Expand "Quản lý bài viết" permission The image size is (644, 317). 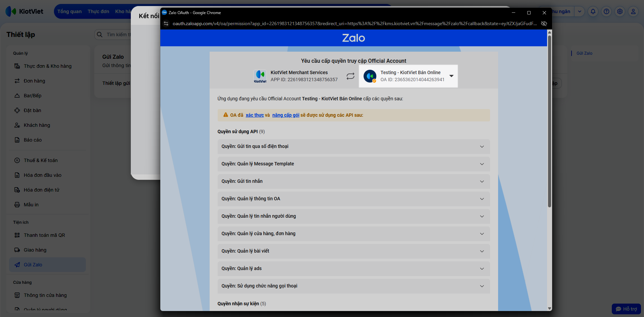[354, 251]
